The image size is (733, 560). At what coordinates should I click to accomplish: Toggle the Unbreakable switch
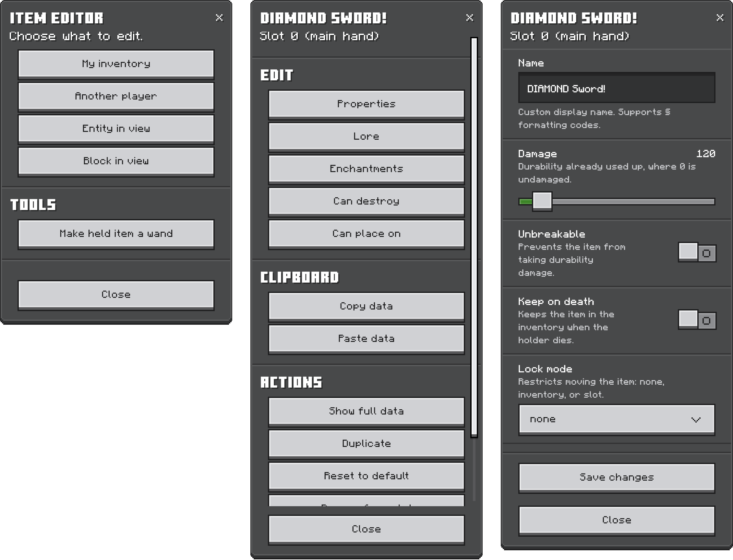(697, 253)
